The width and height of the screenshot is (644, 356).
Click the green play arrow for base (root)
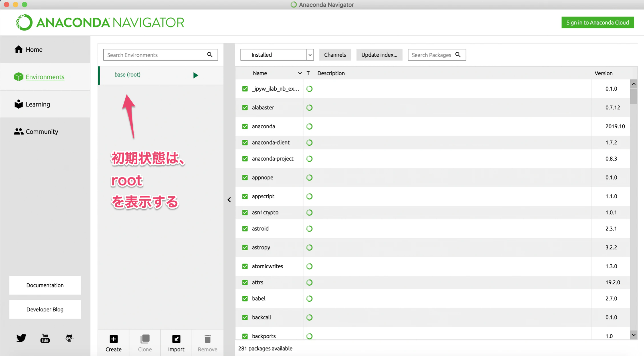(x=196, y=75)
